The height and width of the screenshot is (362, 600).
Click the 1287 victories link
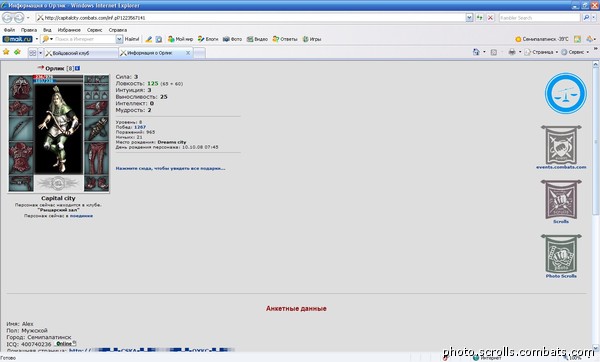click(x=140, y=127)
